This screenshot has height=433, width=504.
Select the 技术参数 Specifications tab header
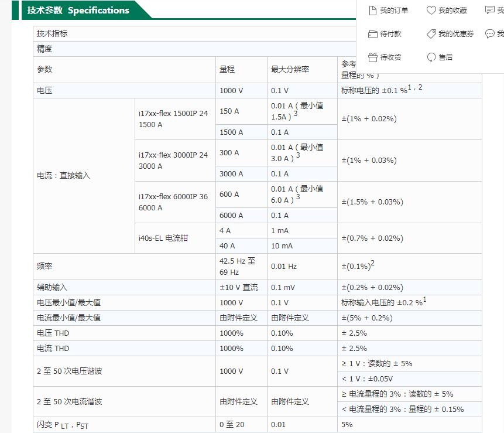(78, 11)
